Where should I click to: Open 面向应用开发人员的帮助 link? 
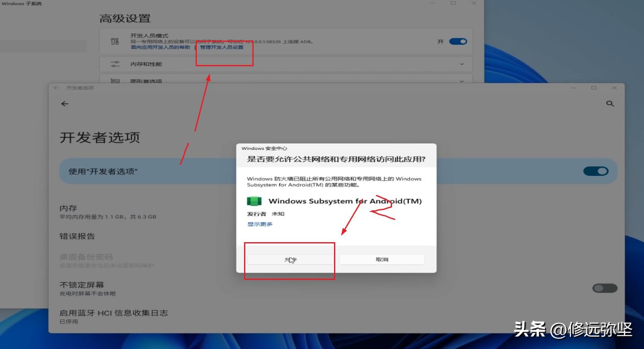[x=160, y=47]
